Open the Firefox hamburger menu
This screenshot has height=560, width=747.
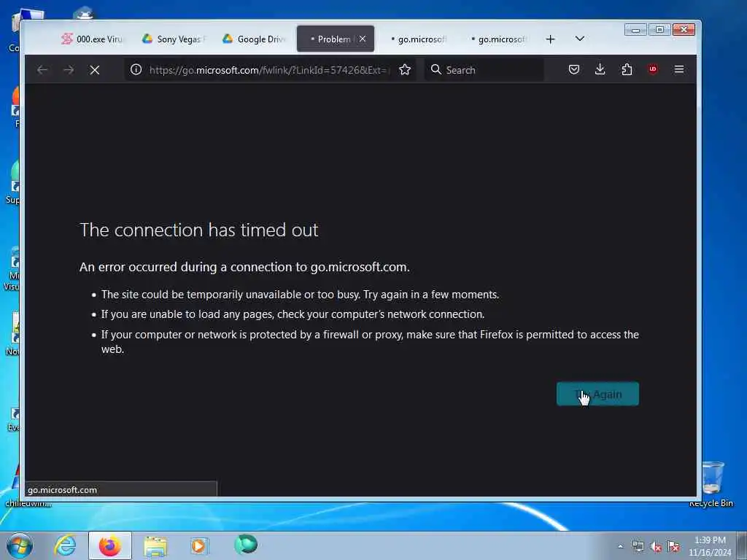[679, 69]
